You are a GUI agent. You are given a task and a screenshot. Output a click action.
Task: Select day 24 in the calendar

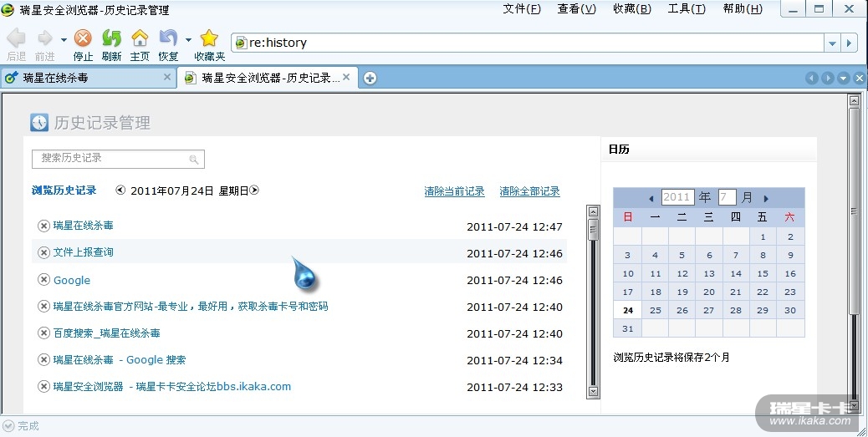point(628,310)
